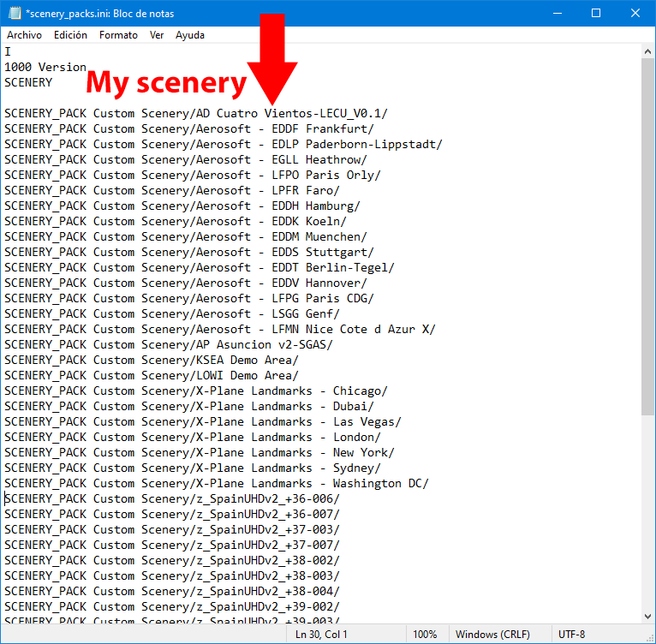
Task: Click the '1000 Version' line
Action: 45,68
